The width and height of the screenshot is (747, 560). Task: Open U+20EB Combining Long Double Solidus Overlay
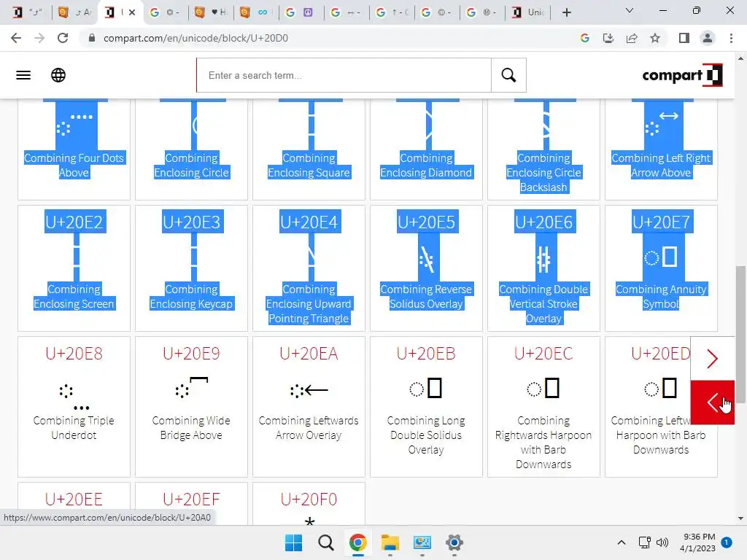426,407
